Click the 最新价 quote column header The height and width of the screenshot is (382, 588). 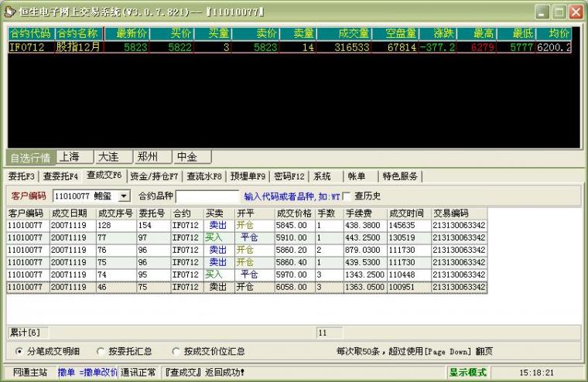coord(127,33)
